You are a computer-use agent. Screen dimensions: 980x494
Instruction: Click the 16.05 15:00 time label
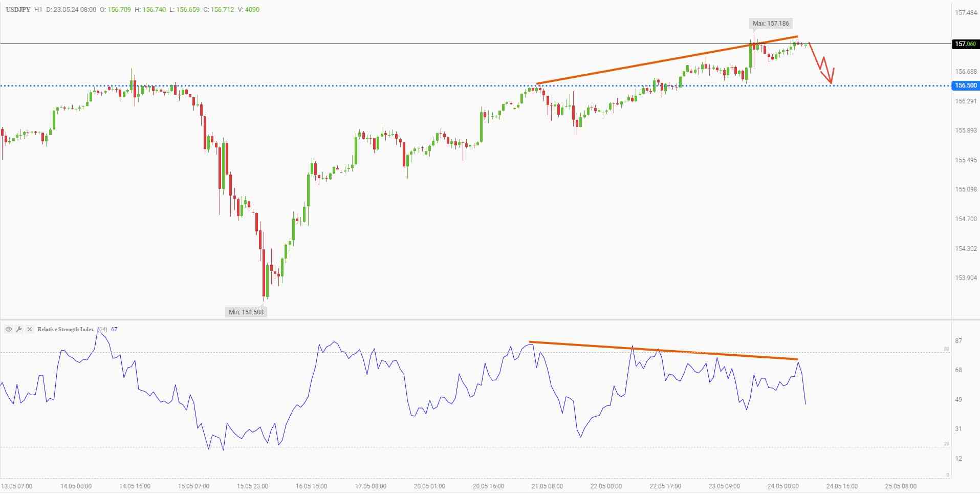tap(311, 486)
